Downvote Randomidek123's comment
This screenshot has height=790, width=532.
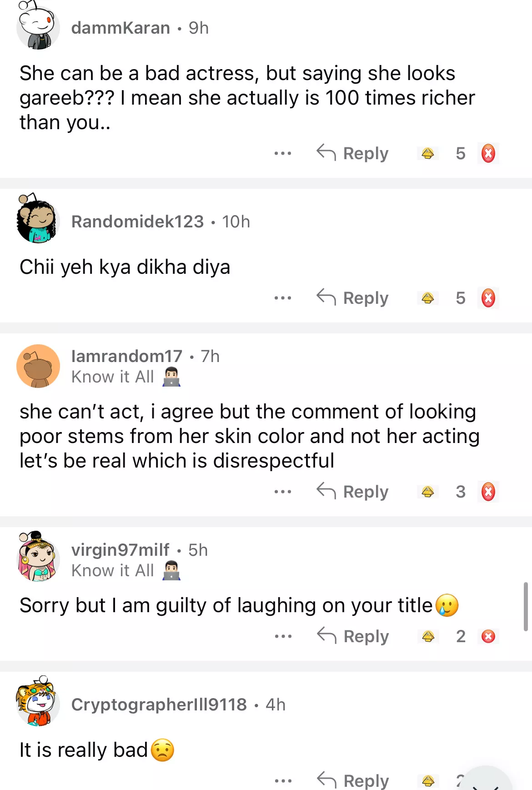(488, 298)
